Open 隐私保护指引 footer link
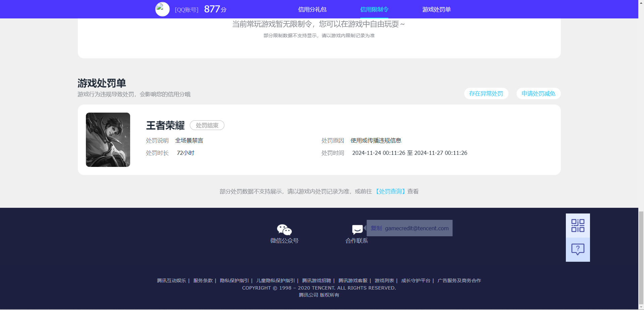 (234, 281)
